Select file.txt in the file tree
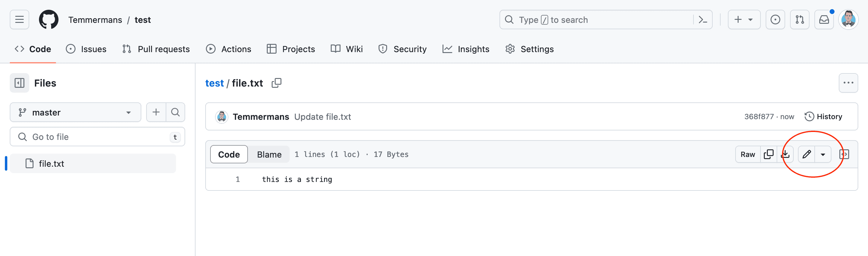The width and height of the screenshot is (868, 256). click(51, 164)
